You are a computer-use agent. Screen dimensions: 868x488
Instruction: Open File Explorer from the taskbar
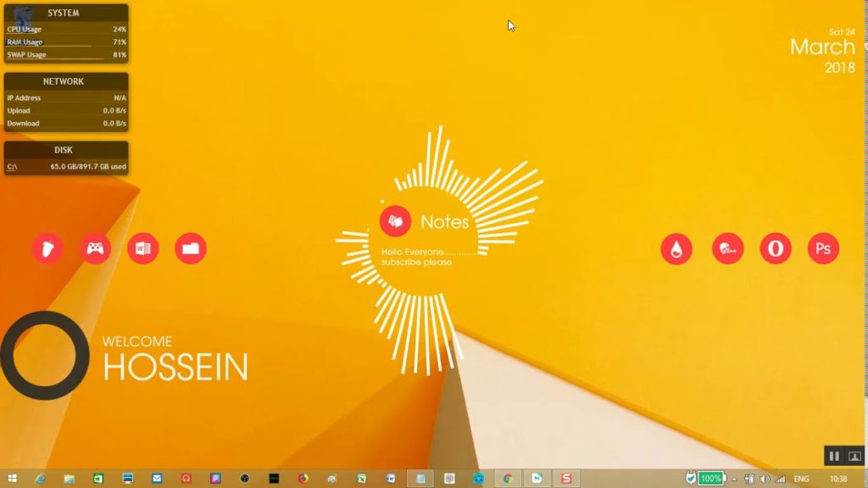[x=70, y=479]
